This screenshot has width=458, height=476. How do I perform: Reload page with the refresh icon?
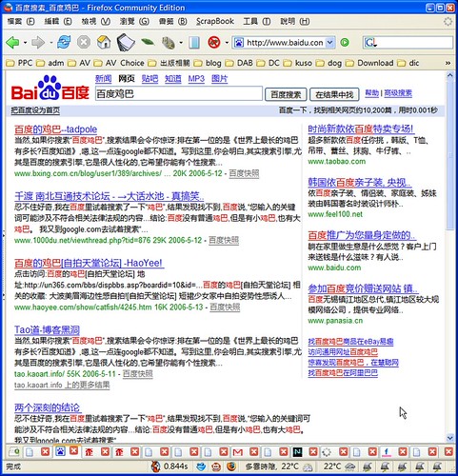point(64,42)
